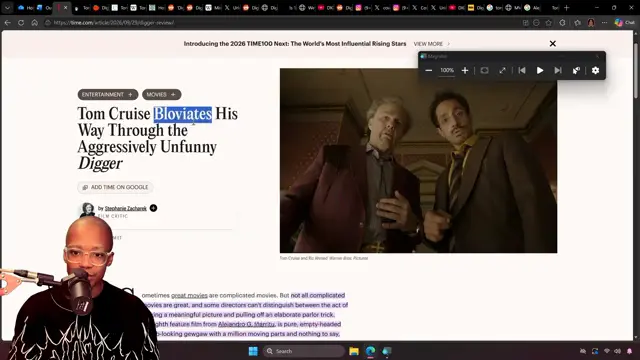This screenshot has width=640, height=360.
Task: Open the favorites list icon
Action: [x=577, y=23]
